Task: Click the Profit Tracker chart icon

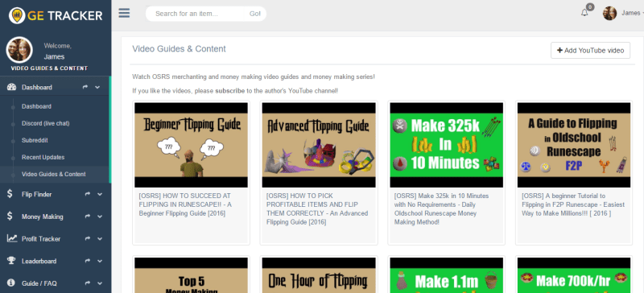Action: (x=11, y=239)
